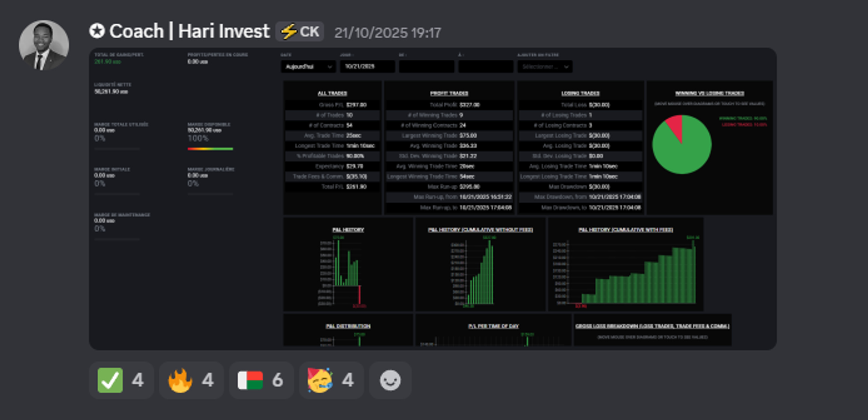868x420 pixels.
Task: Click the P/L PER TIME OF DAY title
Action: (493, 326)
